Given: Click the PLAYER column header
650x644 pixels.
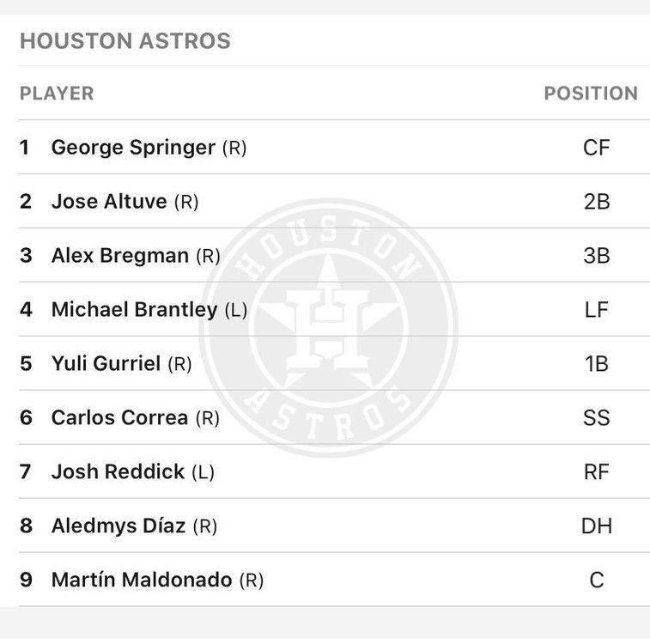Looking at the screenshot, I should (x=57, y=94).
